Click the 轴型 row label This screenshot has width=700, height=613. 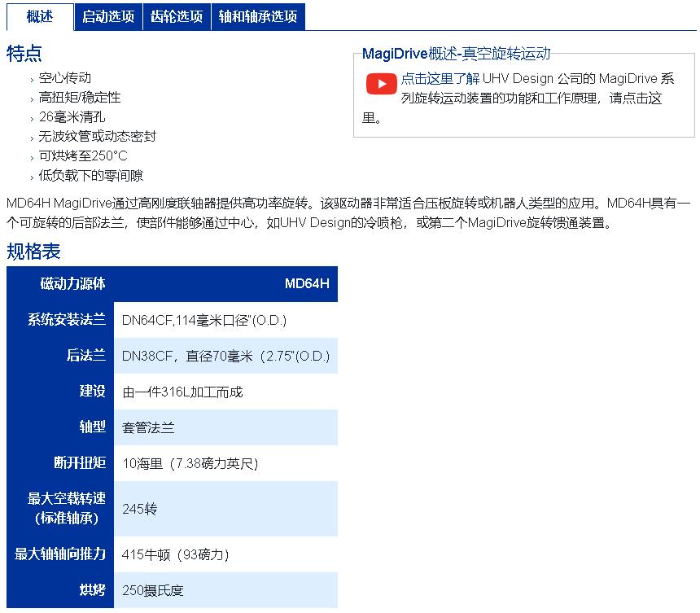60,427
